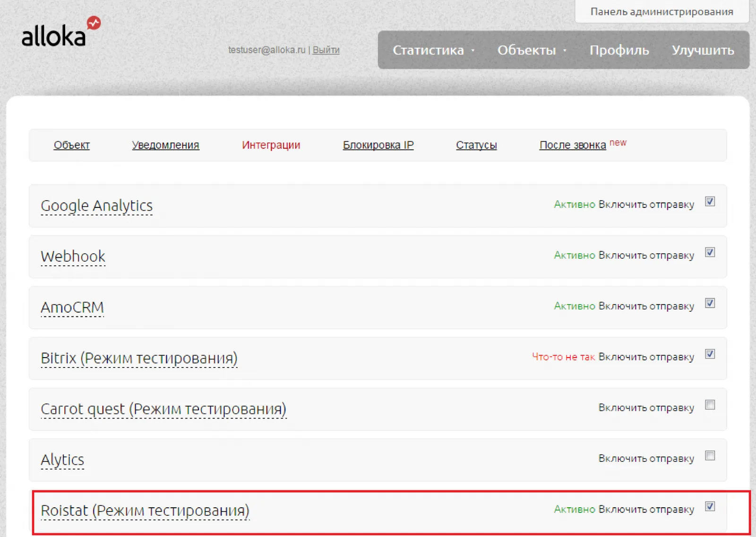Uncheck the Roistat sending checkbox
756x537 pixels.
coord(710,506)
